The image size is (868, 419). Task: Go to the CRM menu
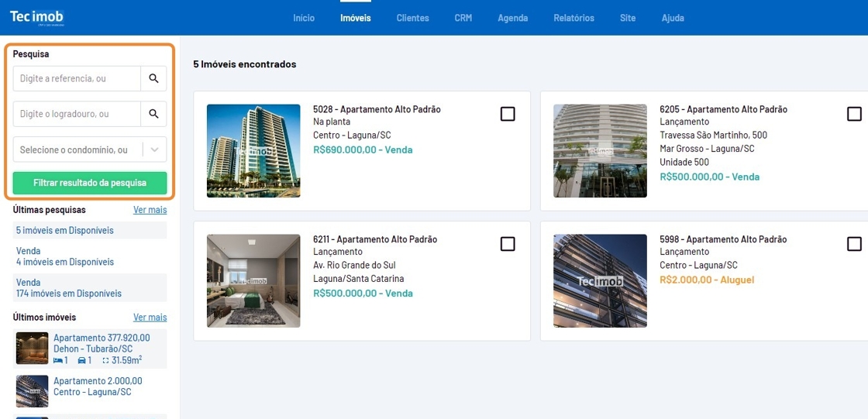click(463, 18)
